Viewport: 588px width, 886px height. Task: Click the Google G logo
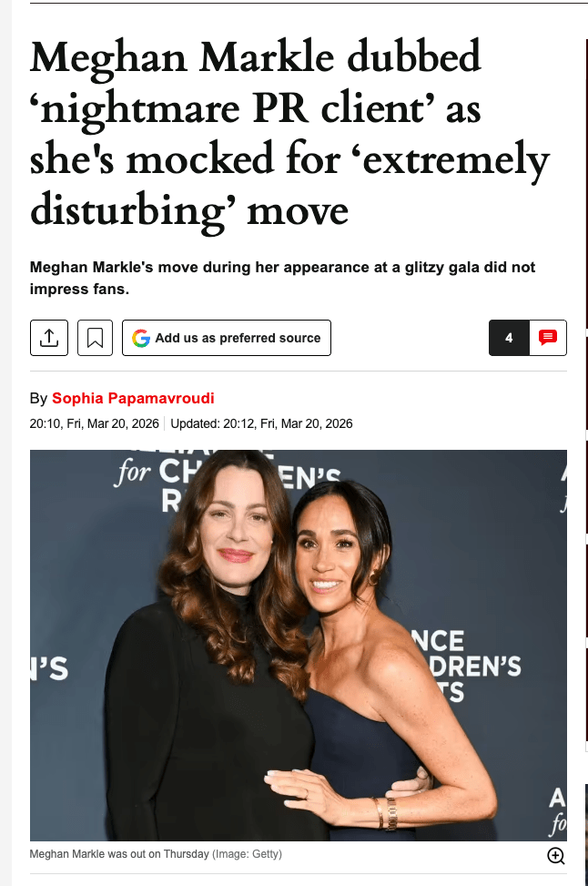pos(141,338)
